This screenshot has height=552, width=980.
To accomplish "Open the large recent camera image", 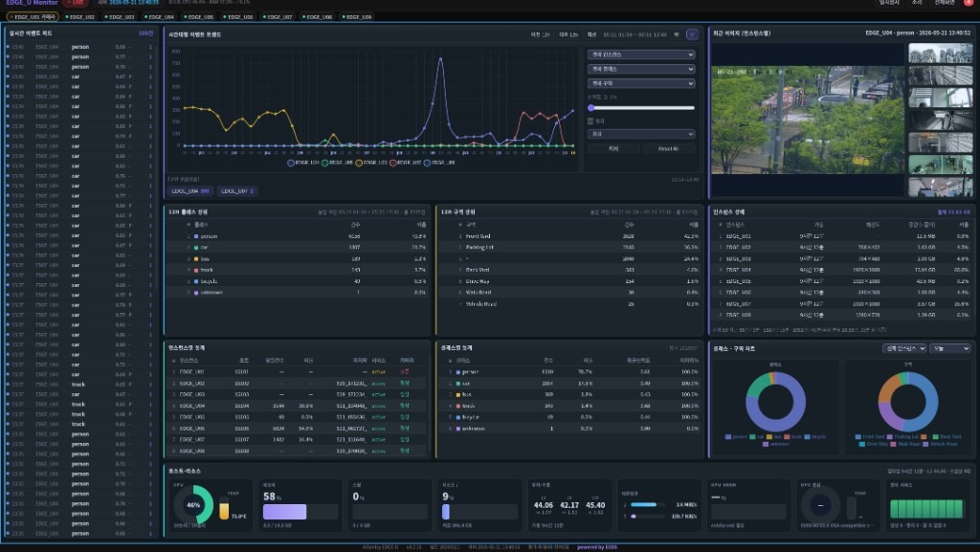I will point(808,120).
